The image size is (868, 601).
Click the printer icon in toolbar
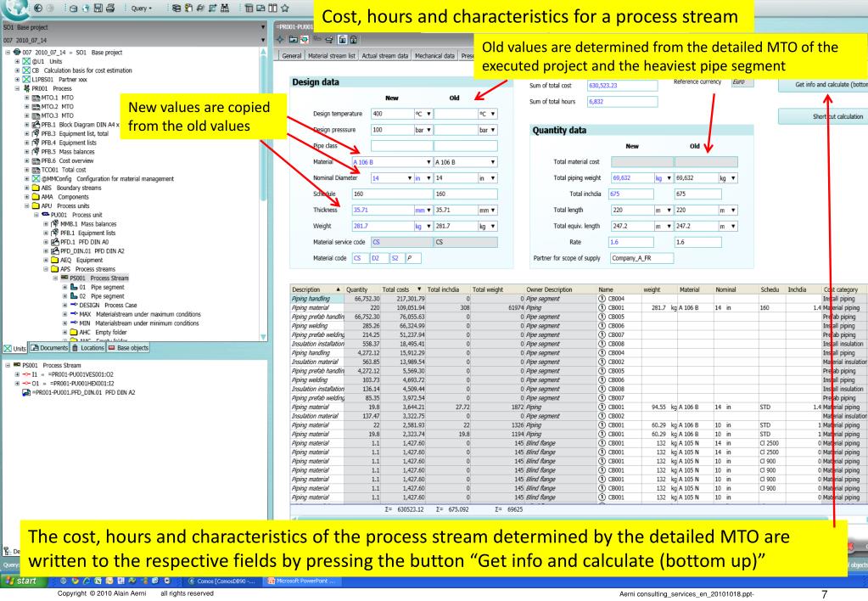[x=110, y=8]
